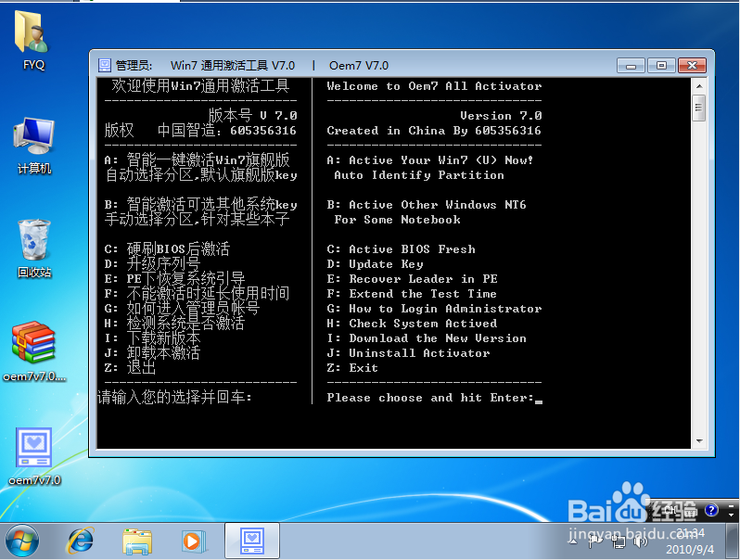Click 'Welcome to Oem7 All Activator' heading
740x560 pixels.
tap(434, 86)
